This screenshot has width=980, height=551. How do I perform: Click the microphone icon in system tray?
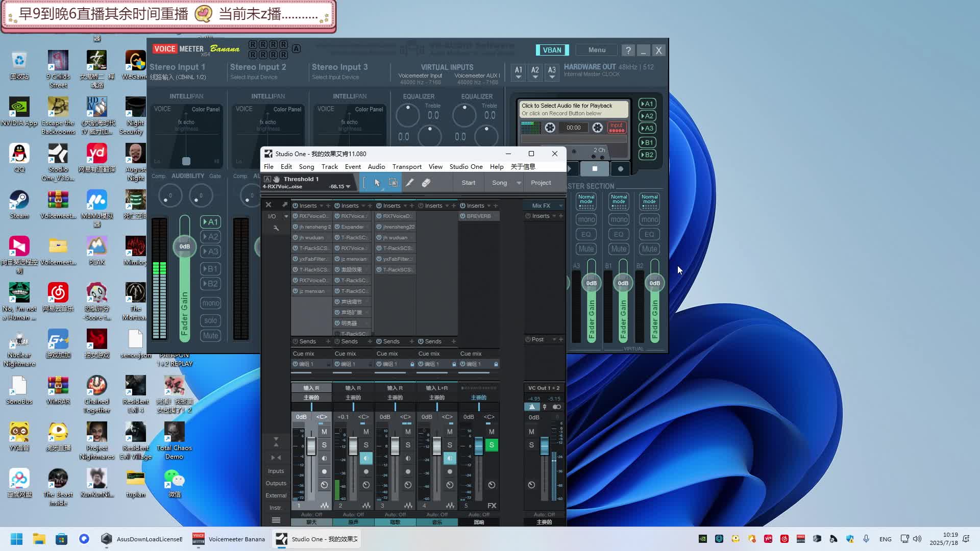(x=866, y=539)
